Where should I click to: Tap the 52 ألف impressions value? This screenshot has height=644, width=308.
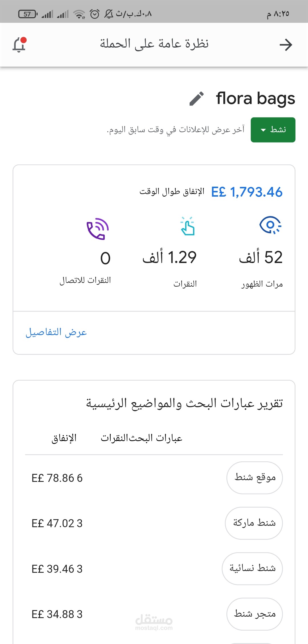coord(261,257)
